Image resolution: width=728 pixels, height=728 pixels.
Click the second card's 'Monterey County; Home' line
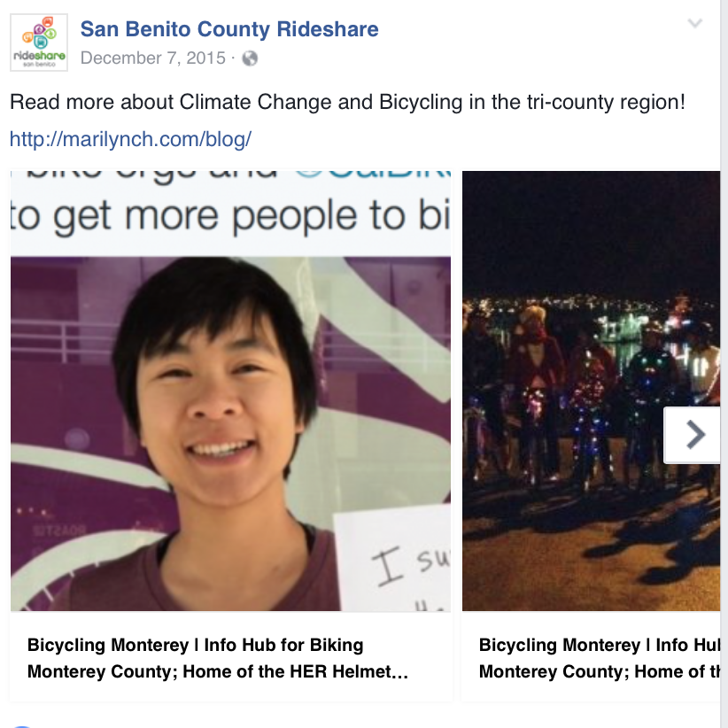click(x=600, y=672)
